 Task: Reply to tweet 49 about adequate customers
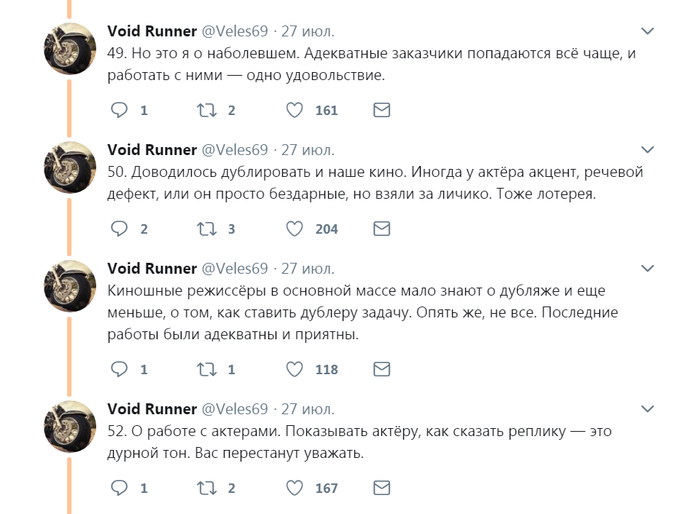point(119,110)
